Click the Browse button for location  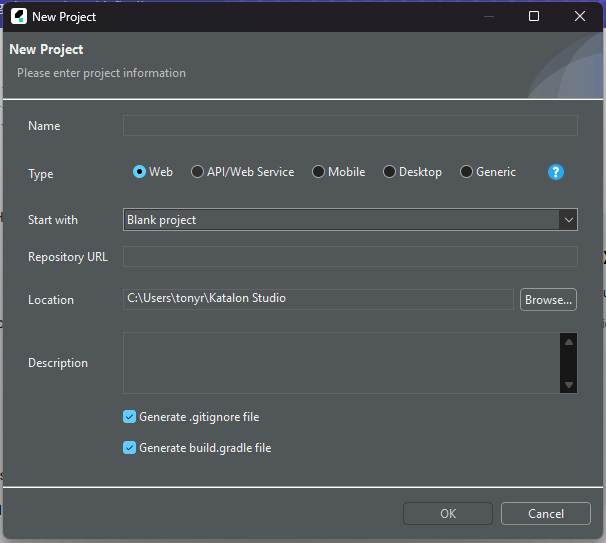pyautogui.click(x=548, y=299)
